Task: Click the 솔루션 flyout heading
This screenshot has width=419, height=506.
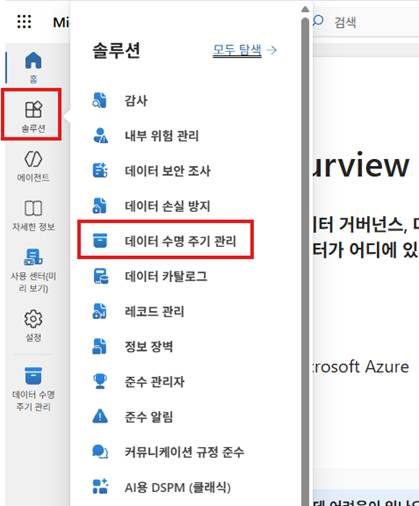Action: click(x=116, y=50)
